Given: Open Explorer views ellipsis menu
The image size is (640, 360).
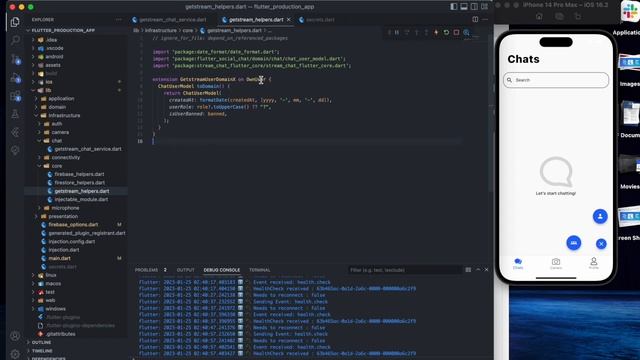Looking at the screenshot, I should point(119,20).
